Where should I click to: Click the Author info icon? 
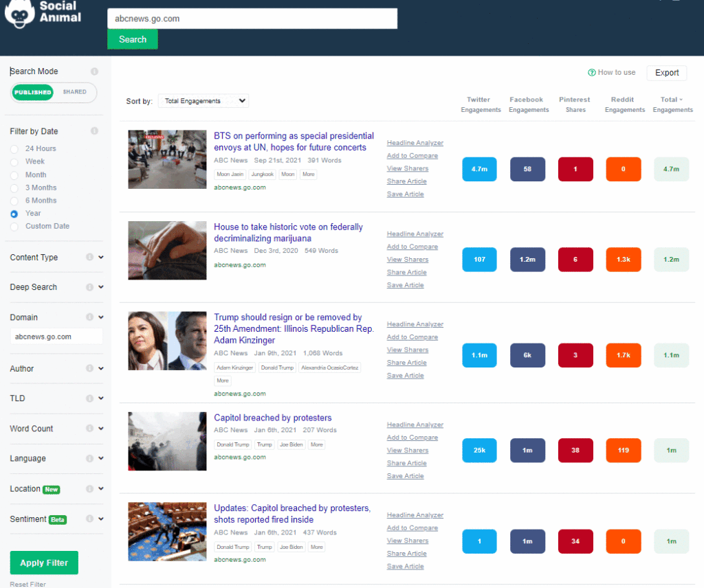coord(90,368)
